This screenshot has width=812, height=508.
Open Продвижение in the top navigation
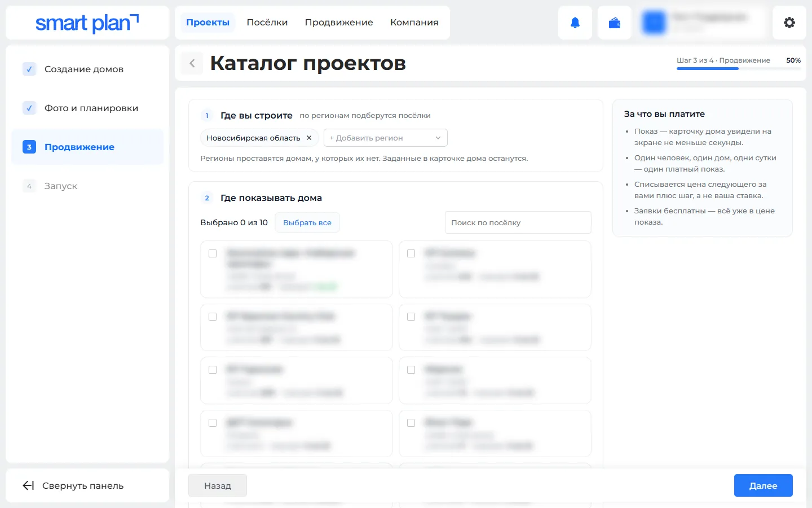[339, 23]
